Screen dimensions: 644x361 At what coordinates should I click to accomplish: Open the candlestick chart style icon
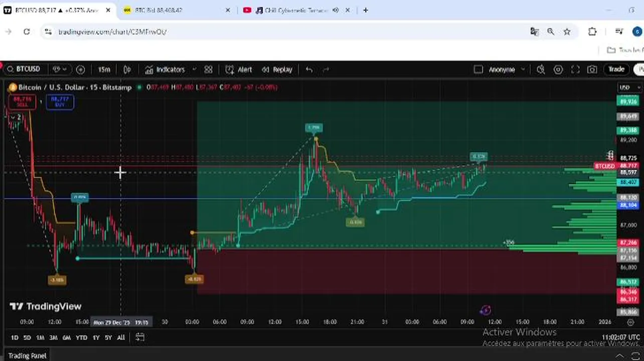coord(127,70)
